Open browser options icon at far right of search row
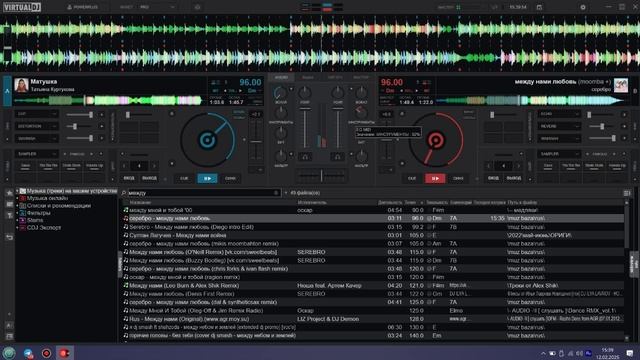640x360 pixels. 627,193
